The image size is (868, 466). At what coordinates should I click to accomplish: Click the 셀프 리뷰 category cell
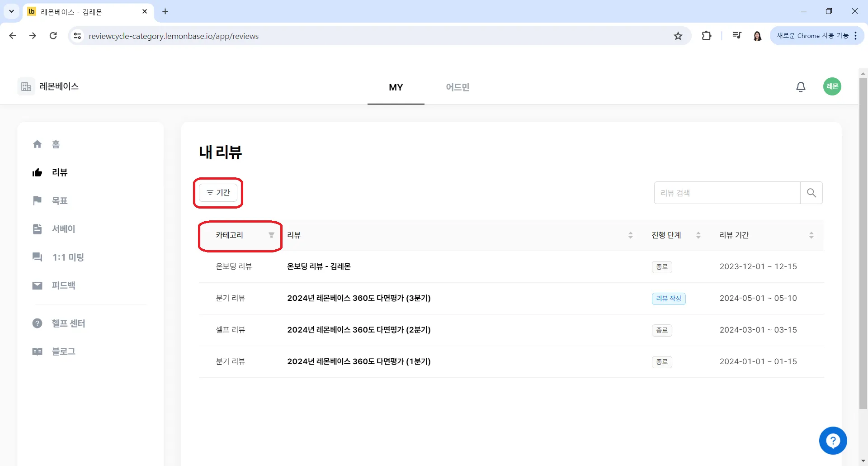[231, 330]
